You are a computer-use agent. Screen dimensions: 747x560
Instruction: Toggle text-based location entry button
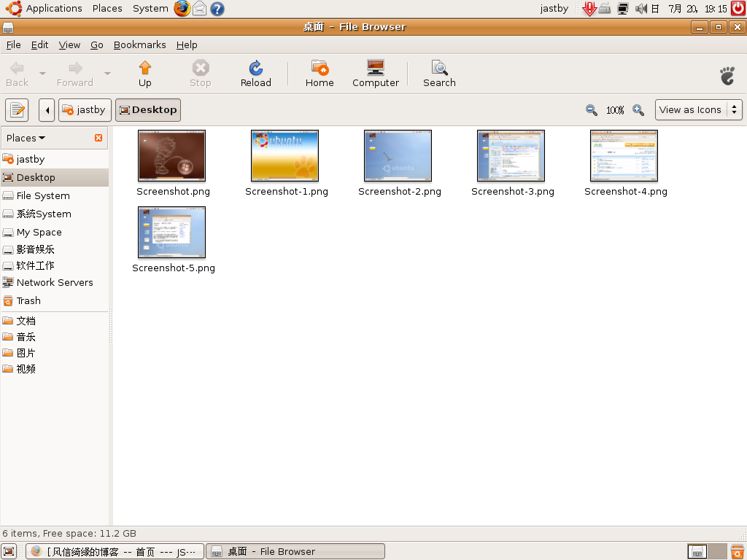click(x=17, y=110)
